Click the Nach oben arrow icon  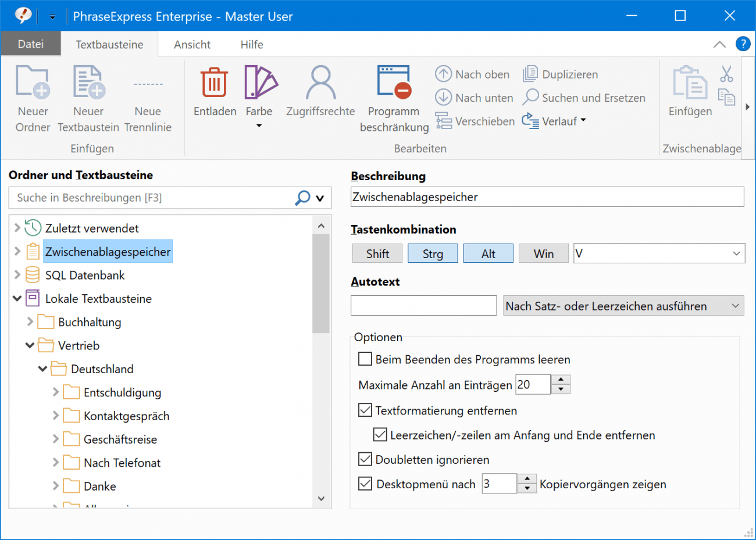[444, 74]
